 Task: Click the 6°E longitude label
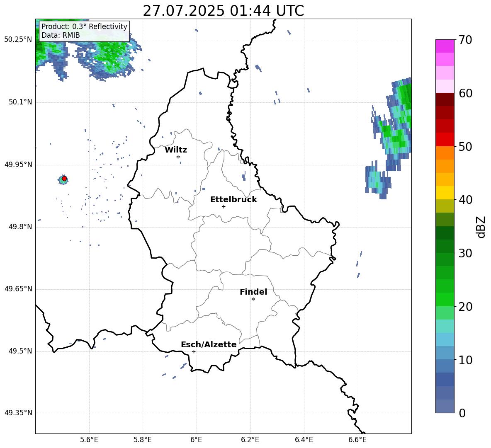pyautogui.click(x=196, y=440)
